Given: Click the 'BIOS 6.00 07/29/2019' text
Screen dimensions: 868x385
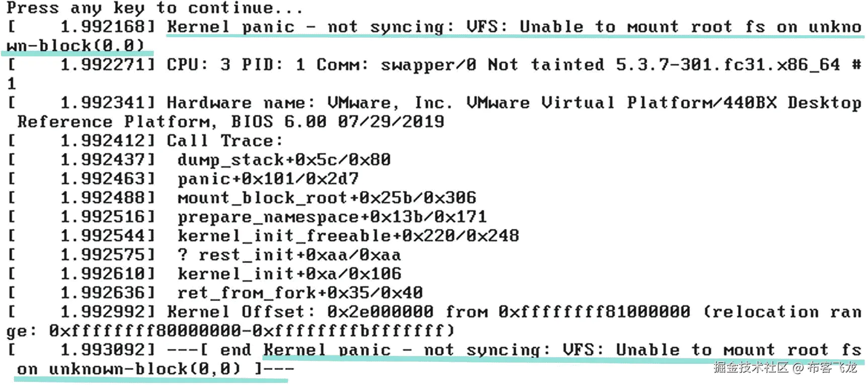Looking at the screenshot, I should coord(338,122).
